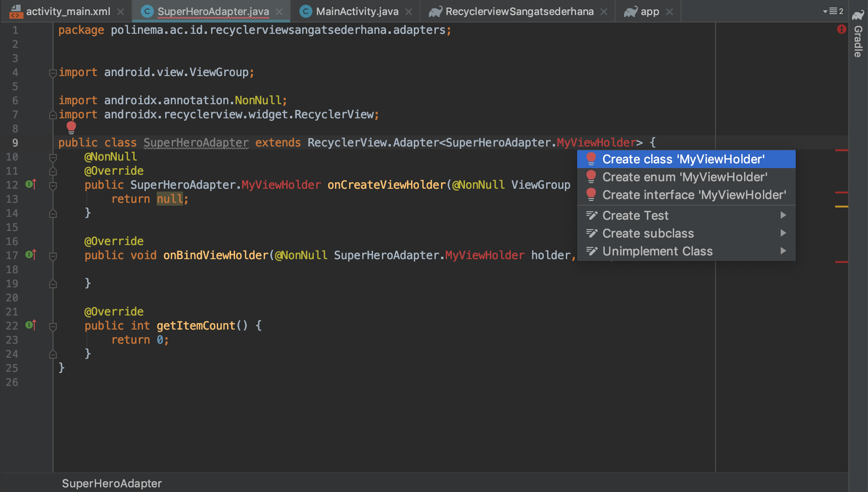Close the MainActivity.java tab

tap(409, 12)
